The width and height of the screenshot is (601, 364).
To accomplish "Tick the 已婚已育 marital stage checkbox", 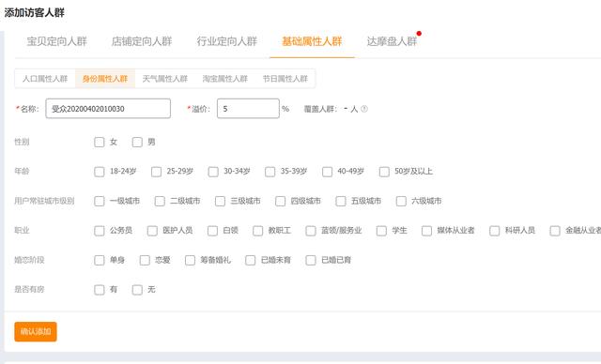I will pos(311,260).
